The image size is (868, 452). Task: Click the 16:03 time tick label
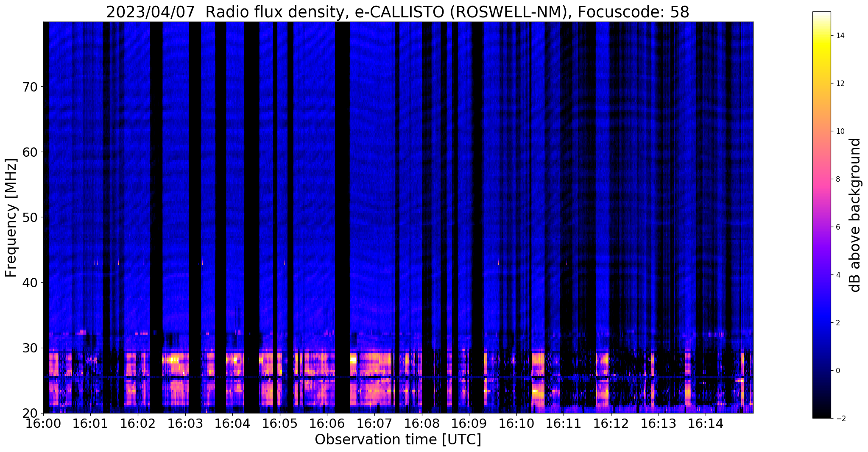click(185, 424)
